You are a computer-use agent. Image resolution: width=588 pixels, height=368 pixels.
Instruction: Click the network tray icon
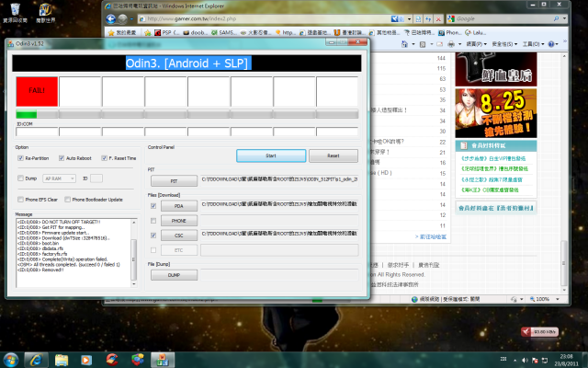pos(545,361)
